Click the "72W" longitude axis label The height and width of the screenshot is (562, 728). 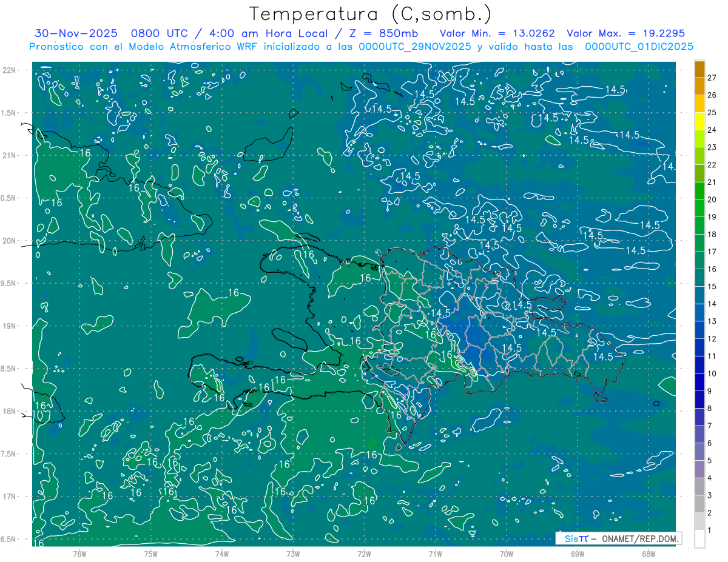point(364,554)
